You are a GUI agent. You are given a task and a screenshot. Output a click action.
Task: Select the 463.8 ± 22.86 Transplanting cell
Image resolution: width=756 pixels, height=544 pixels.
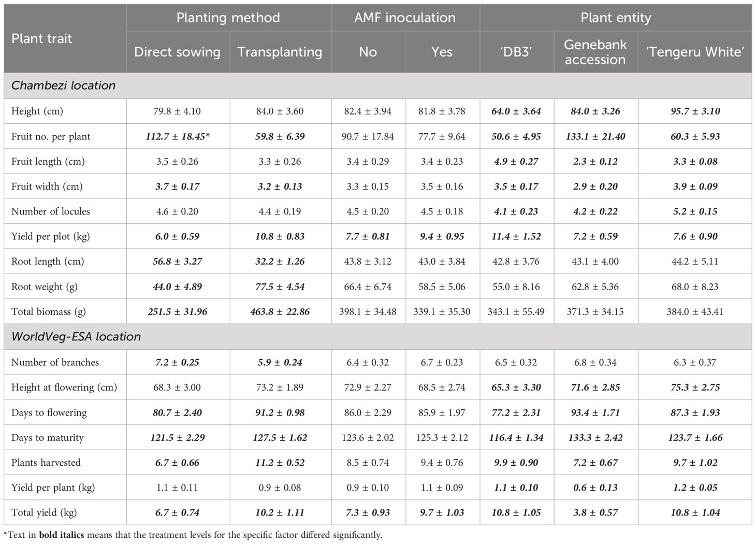(280, 312)
